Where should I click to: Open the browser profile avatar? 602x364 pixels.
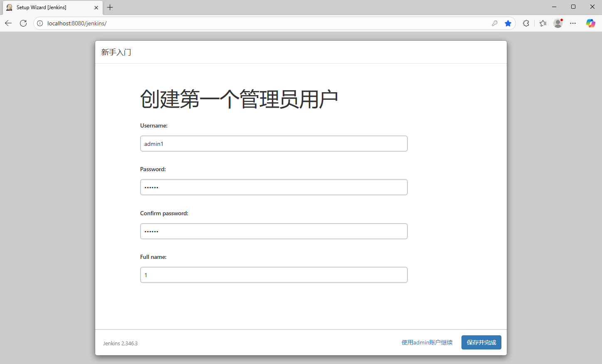pyautogui.click(x=558, y=23)
